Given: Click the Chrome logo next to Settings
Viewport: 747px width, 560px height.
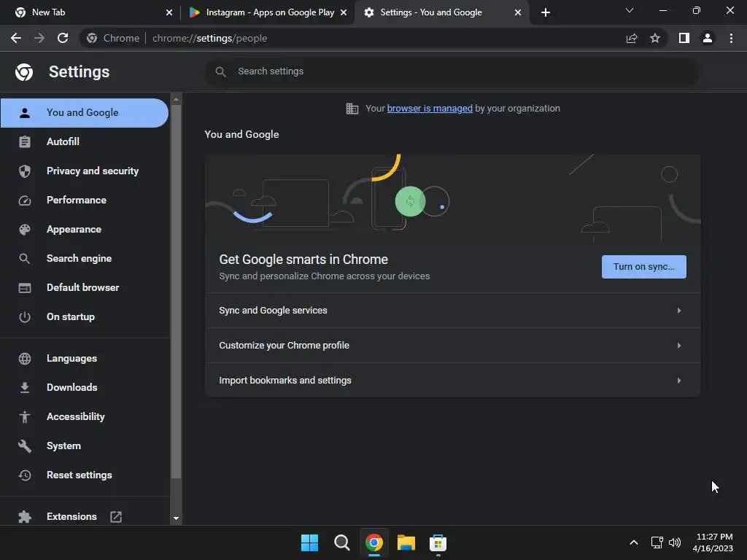Looking at the screenshot, I should (x=24, y=72).
